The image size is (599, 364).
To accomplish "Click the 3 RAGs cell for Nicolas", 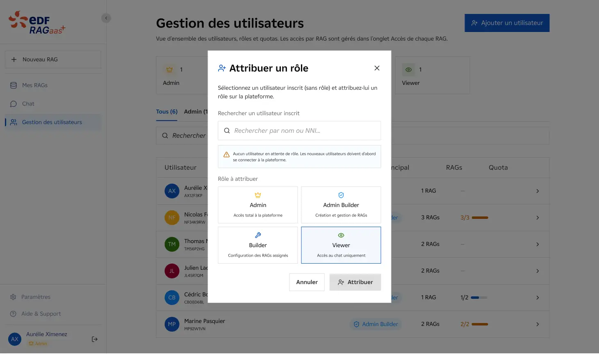I will coord(430,218).
